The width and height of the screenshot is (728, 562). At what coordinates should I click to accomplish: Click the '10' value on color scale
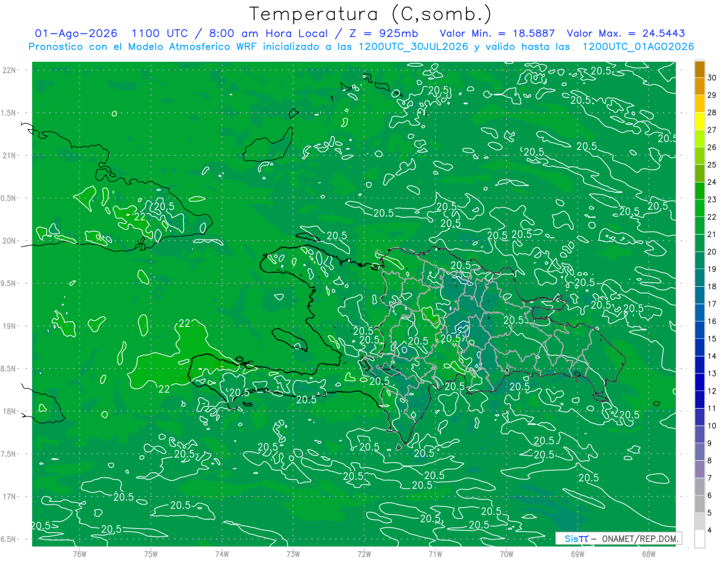[x=712, y=426]
